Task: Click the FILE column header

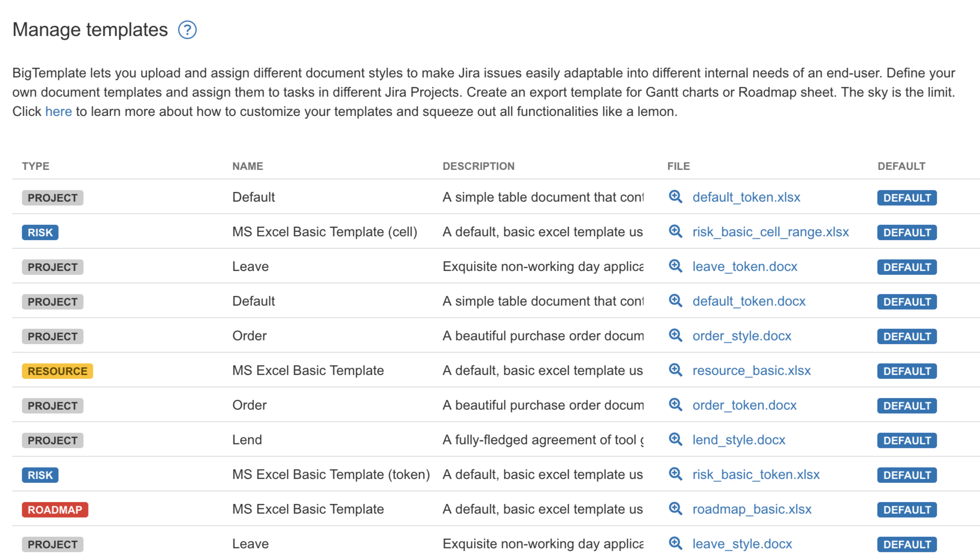Action: 678,166
